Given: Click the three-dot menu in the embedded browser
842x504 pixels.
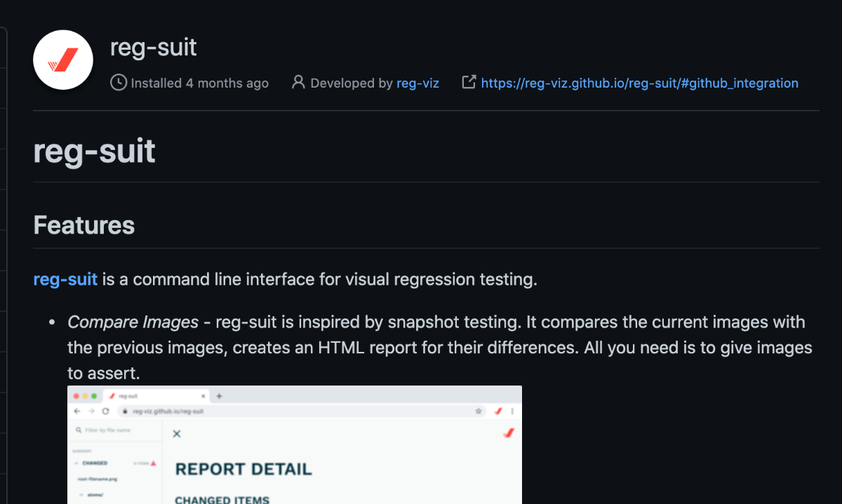Looking at the screenshot, I should 512,411.
